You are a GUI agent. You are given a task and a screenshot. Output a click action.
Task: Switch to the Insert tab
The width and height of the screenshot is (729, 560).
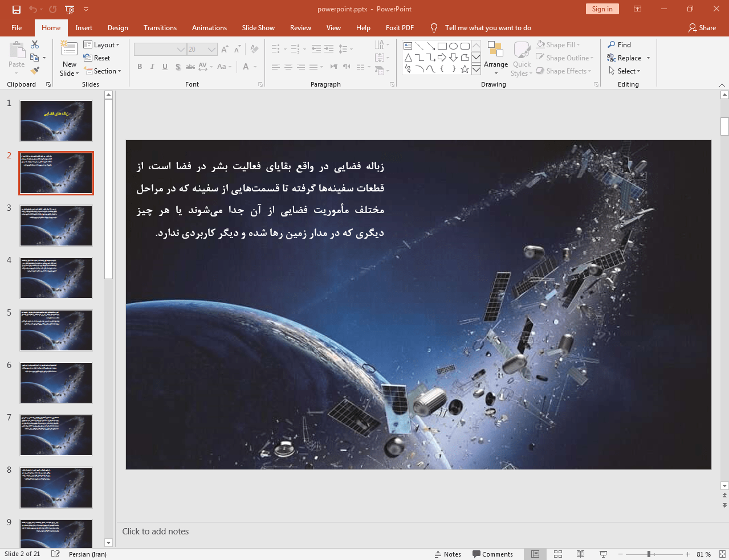click(84, 28)
